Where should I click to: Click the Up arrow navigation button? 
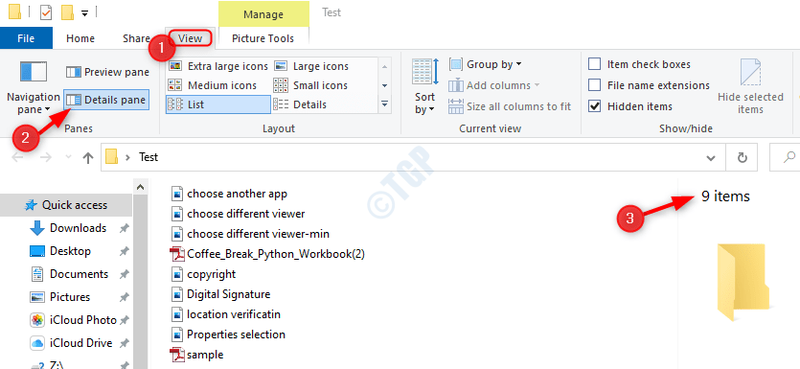click(x=88, y=158)
